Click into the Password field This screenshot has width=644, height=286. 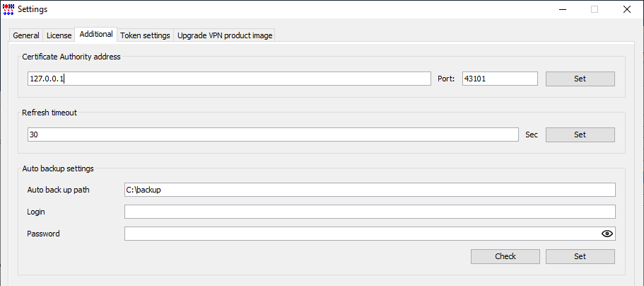[362, 234]
